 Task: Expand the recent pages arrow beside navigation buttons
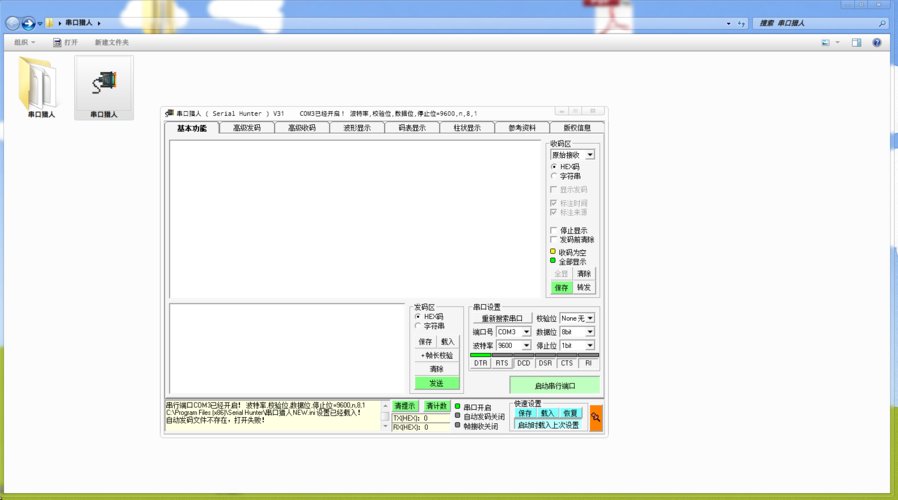click(40, 23)
